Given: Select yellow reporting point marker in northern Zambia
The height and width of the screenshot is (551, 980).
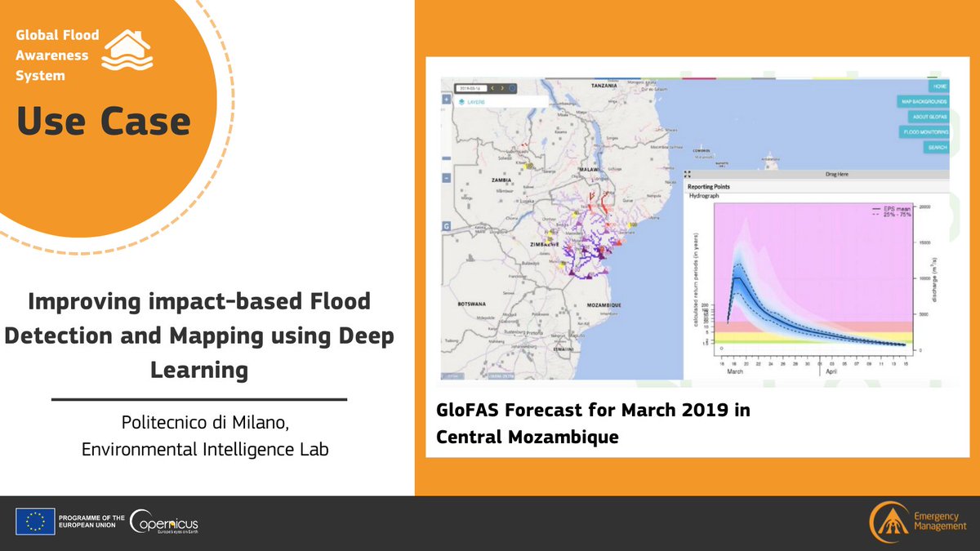Looking at the screenshot, I should click(528, 166).
